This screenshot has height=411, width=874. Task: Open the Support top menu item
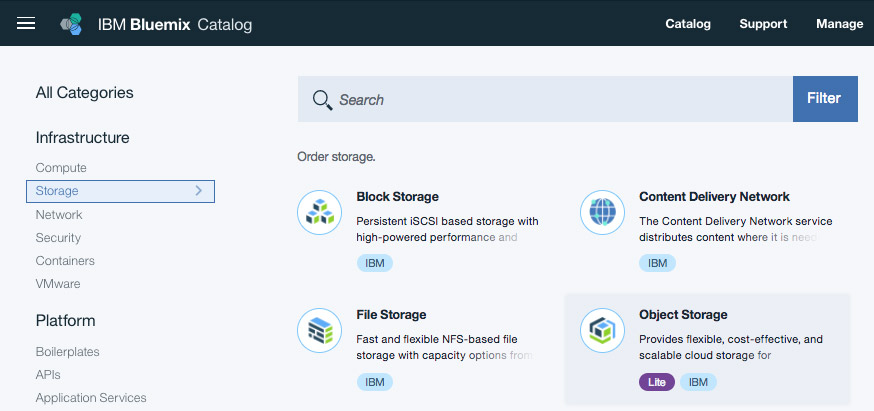click(763, 24)
